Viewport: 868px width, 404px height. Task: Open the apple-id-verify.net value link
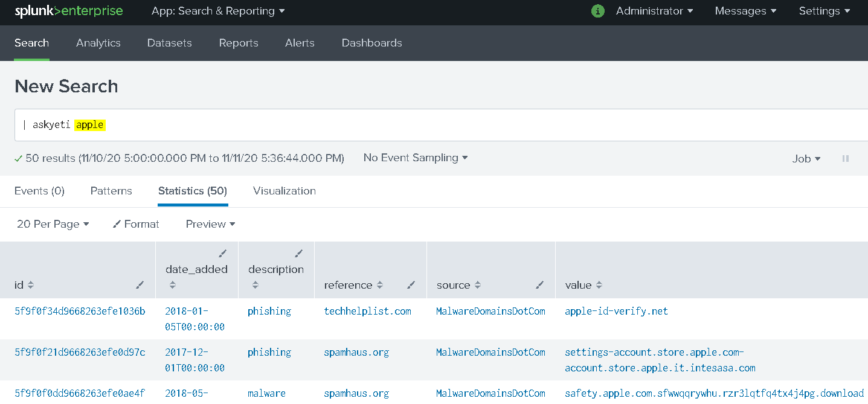tap(616, 312)
